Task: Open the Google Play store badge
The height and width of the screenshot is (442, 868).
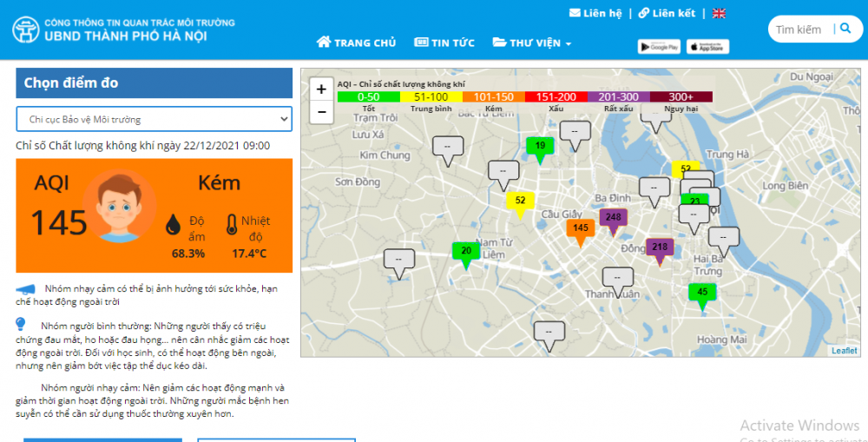Action: tap(659, 46)
